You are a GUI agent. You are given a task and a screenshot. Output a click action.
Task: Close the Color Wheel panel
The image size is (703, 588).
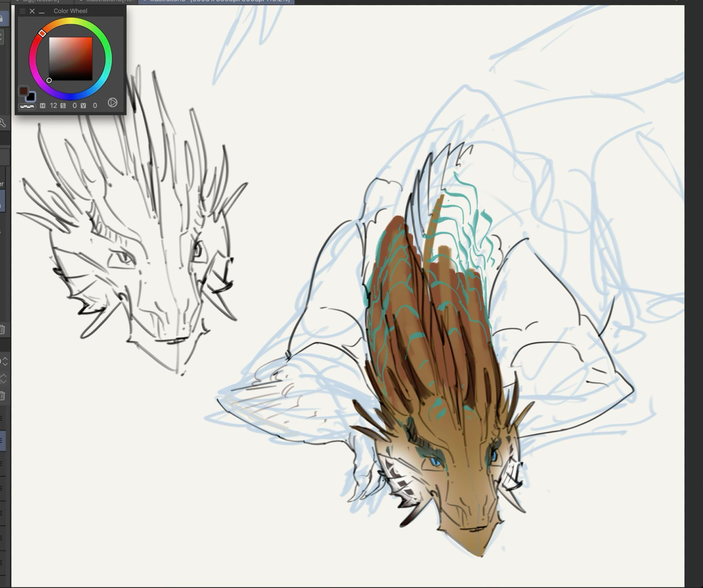(x=32, y=11)
